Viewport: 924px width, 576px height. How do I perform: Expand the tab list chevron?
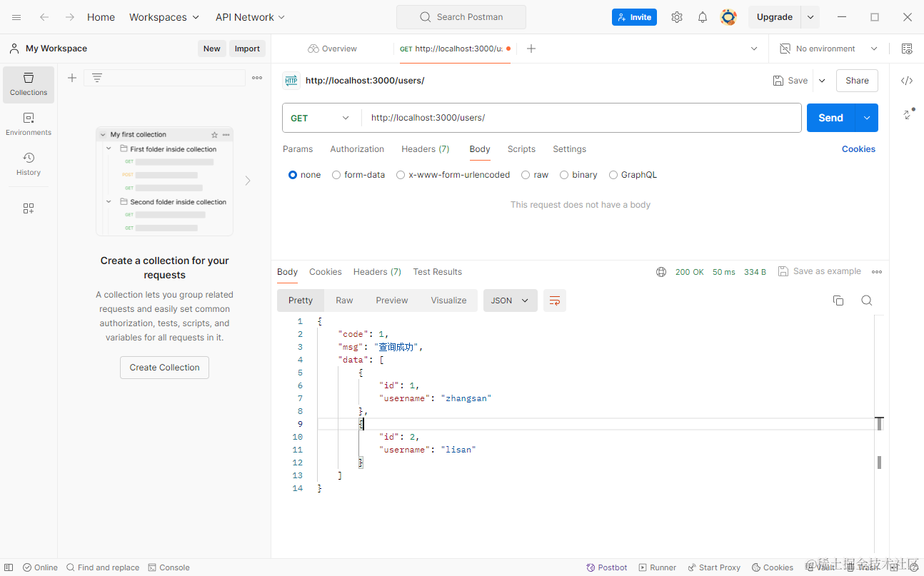[754, 49]
